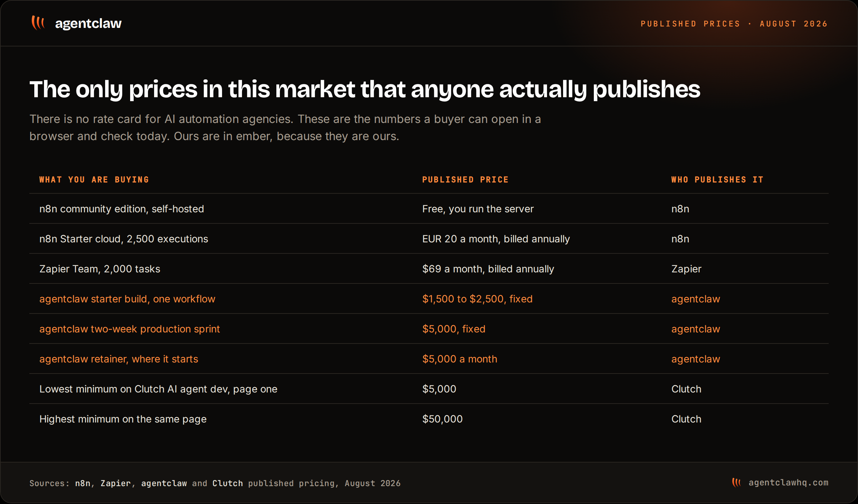Viewport: 858px width, 504px height.
Task: Click agentclaw publisher in retainer row
Action: click(696, 359)
